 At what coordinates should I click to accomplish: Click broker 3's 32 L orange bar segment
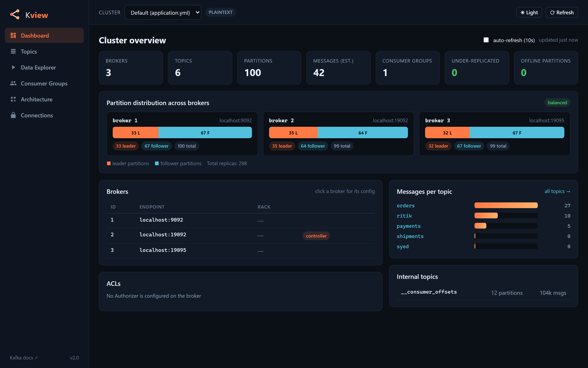point(447,133)
